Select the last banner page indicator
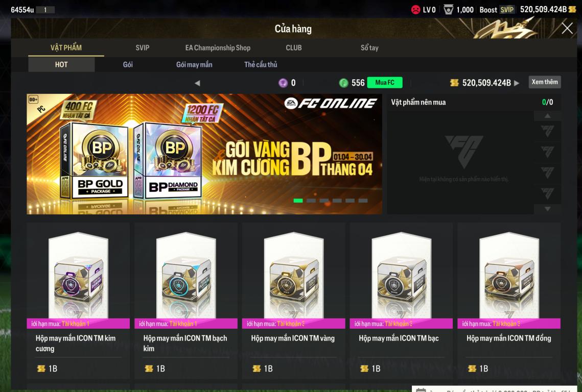 [363, 201]
